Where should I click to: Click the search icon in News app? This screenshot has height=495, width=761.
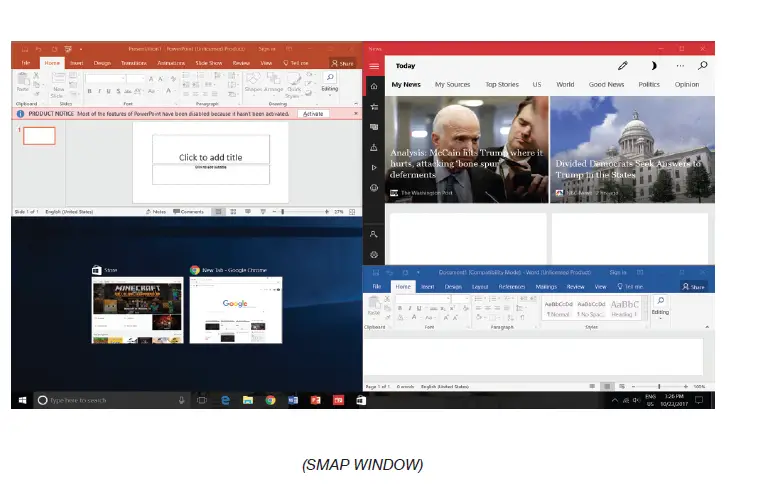coord(702,66)
